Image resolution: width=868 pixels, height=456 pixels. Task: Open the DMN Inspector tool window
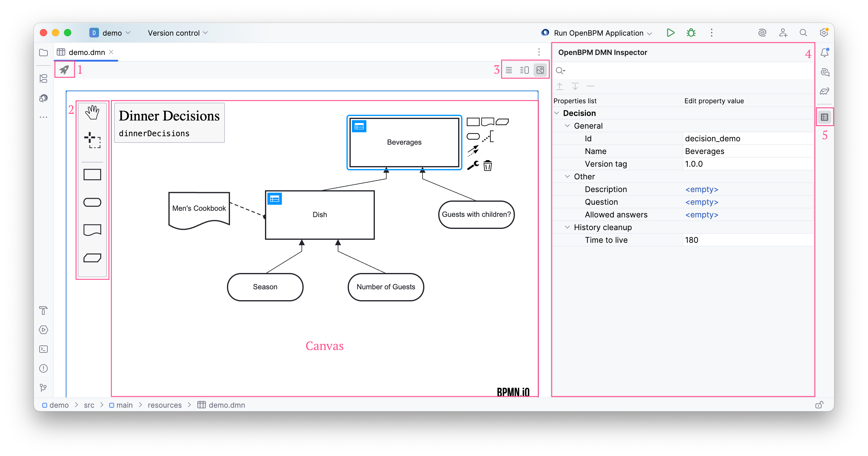[825, 117]
